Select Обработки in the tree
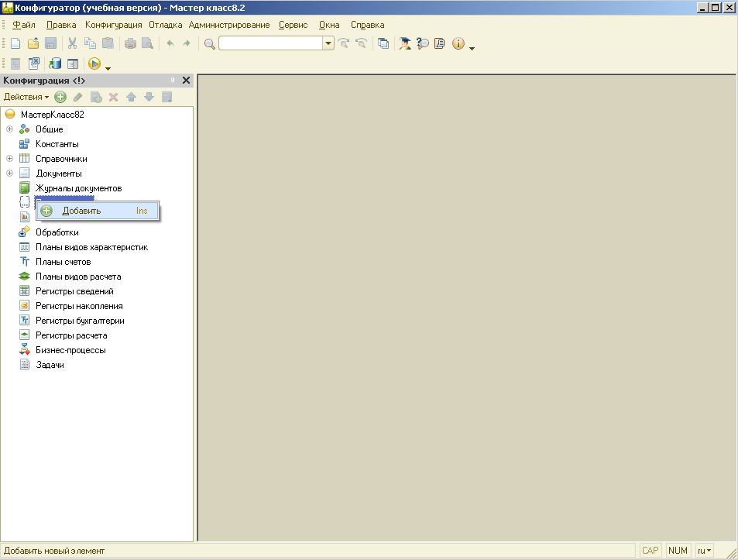The image size is (738, 560). click(x=57, y=232)
